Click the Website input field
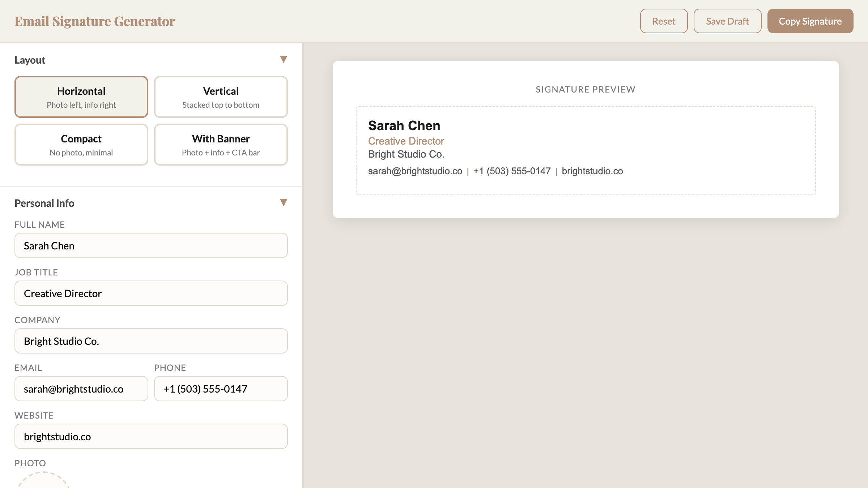Image resolution: width=868 pixels, height=488 pixels. coord(151,436)
